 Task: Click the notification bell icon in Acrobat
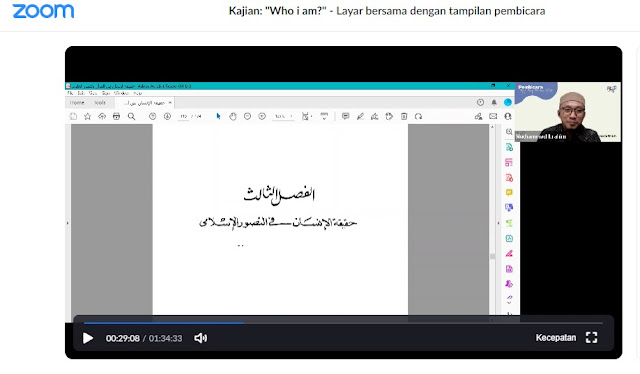coord(494,102)
